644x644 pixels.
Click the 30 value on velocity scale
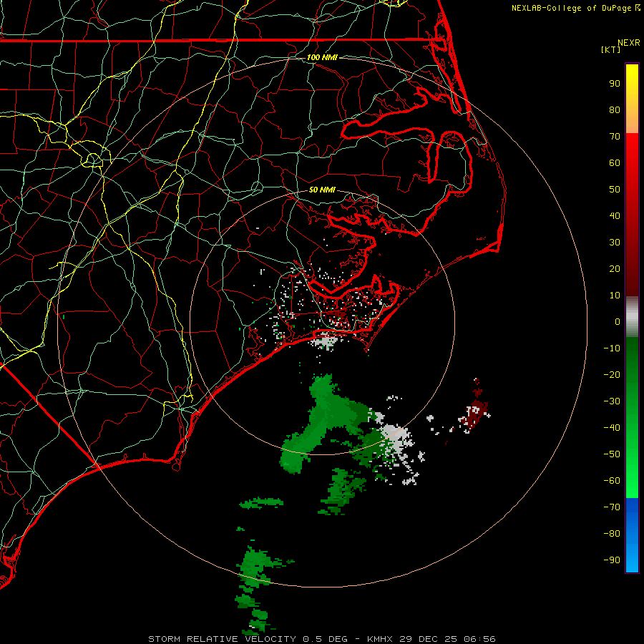615,243
